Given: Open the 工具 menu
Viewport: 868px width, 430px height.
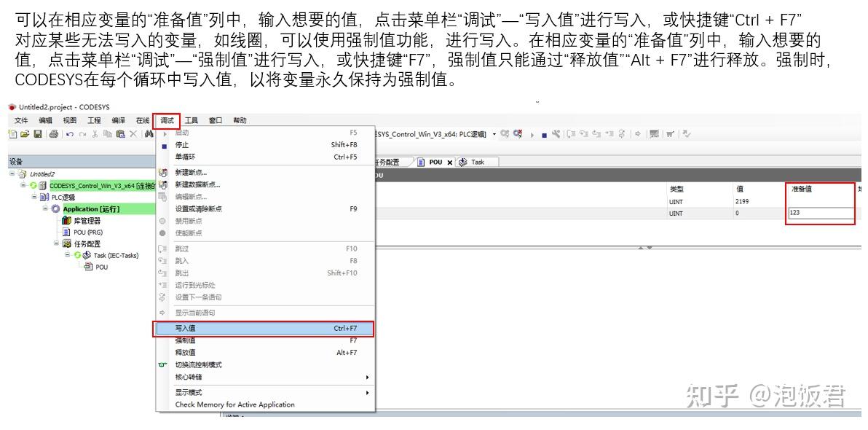Looking at the screenshot, I should coord(190,120).
